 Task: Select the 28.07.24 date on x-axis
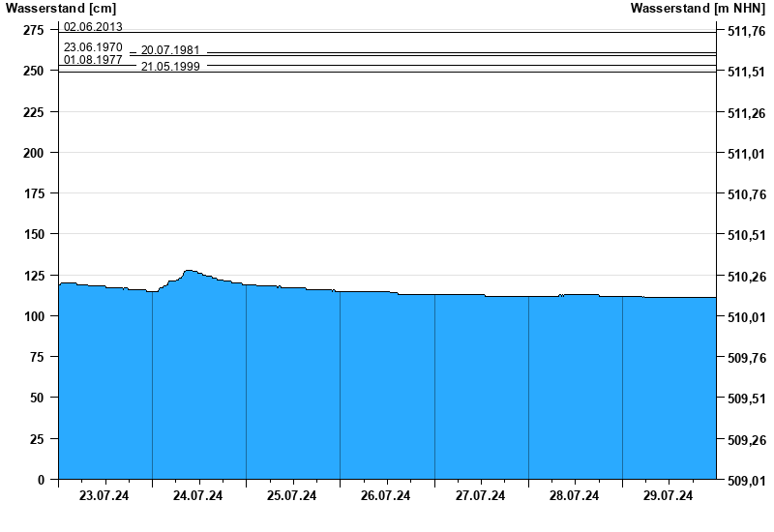pyautogui.click(x=574, y=496)
